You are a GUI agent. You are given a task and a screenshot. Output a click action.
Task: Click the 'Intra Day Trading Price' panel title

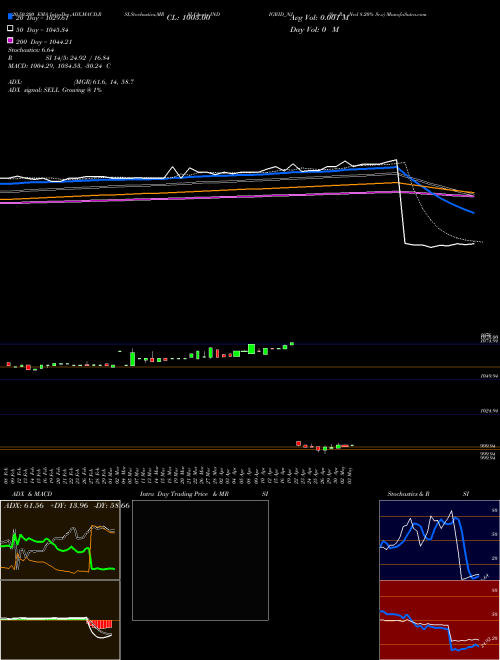coord(184,494)
